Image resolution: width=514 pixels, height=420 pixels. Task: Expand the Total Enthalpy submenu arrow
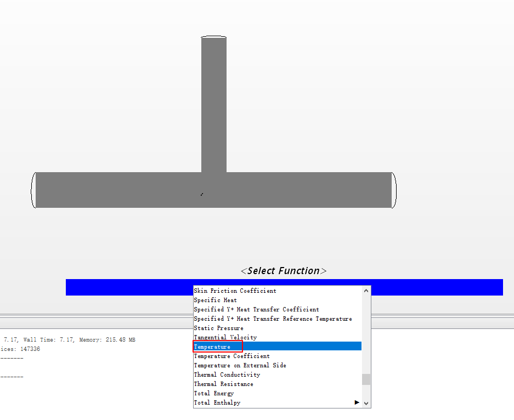357,402
